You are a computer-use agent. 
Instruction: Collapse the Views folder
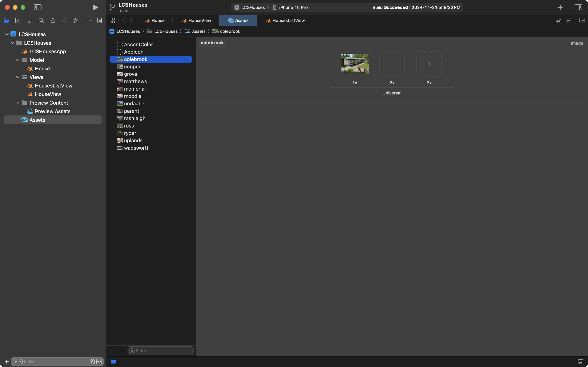pos(18,77)
